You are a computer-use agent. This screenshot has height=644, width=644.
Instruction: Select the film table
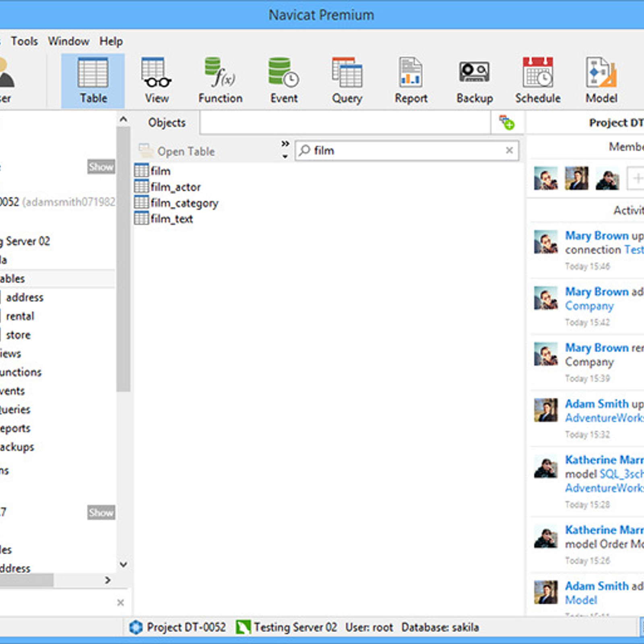(x=153, y=171)
